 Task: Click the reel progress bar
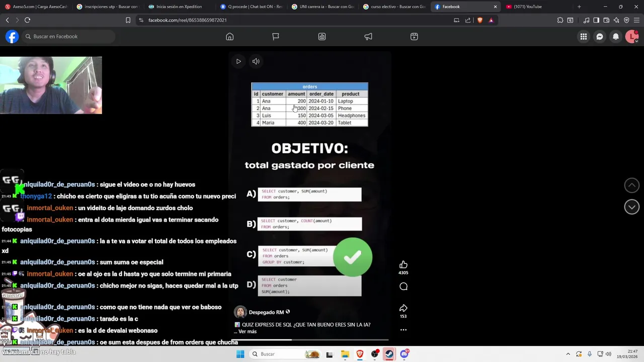tap(310, 340)
